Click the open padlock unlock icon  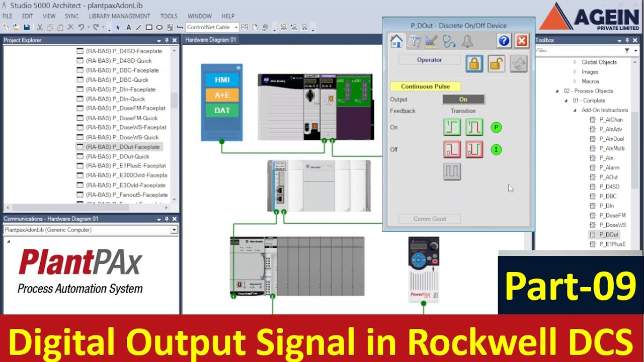(496, 63)
